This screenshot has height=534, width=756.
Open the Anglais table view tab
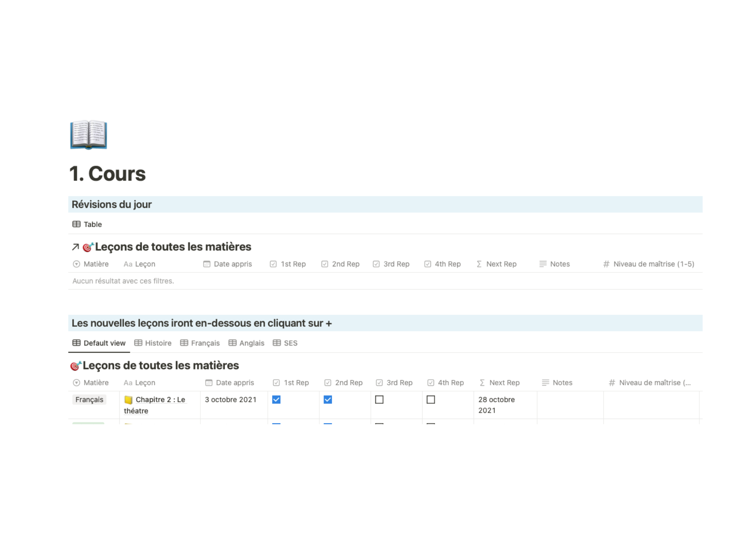tap(246, 343)
